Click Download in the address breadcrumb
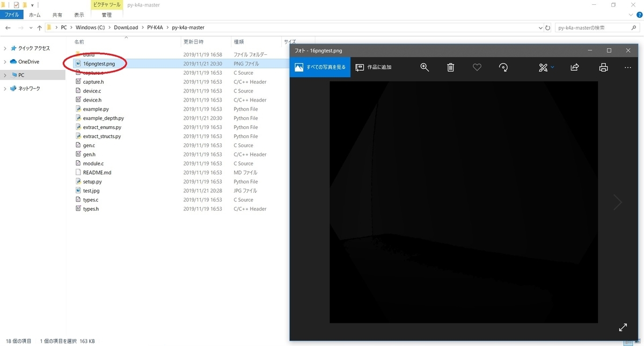This screenshot has width=644, height=346. 126,27
